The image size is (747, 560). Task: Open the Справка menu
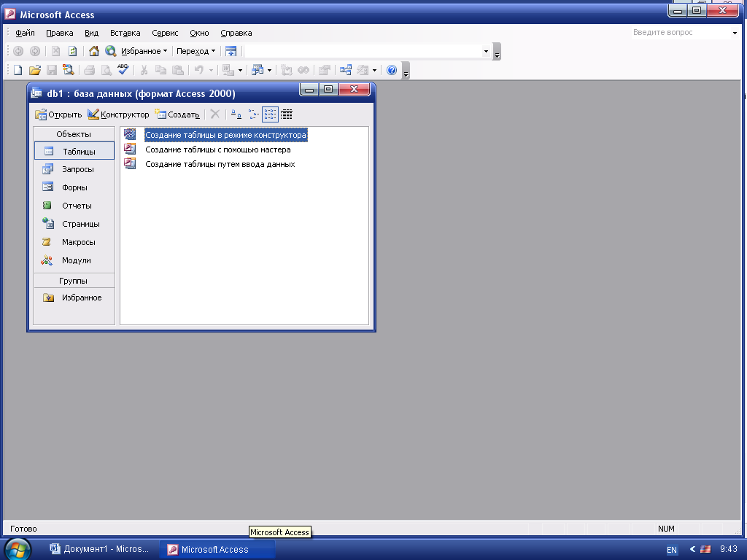click(236, 33)
